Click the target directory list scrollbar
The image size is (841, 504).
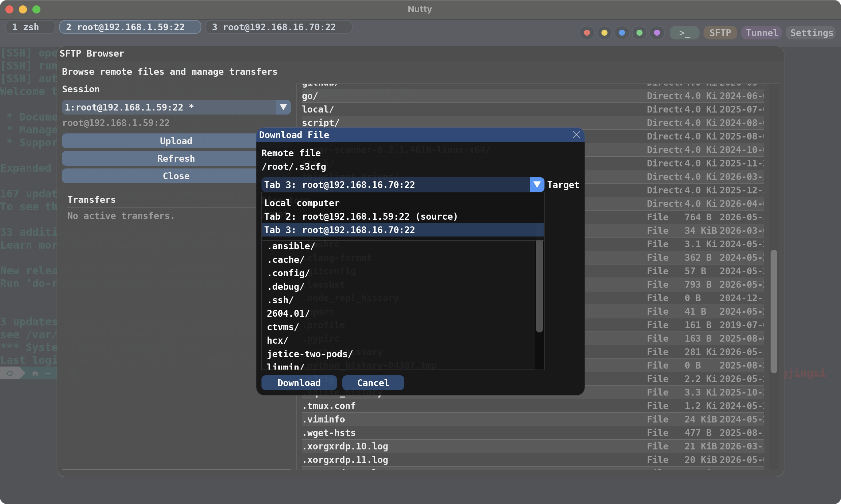click(x=539, y=286)
